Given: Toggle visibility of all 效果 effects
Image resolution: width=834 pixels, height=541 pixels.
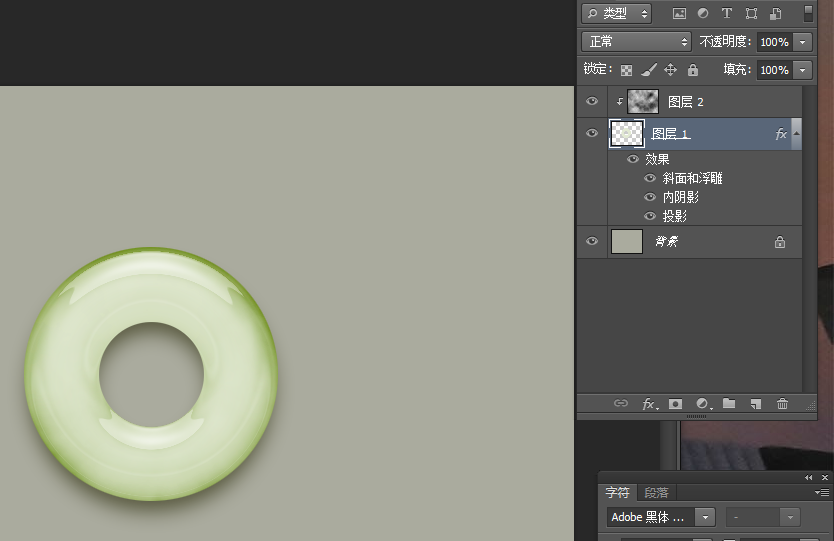Looking at the screenshot, I should pos(632,159).
